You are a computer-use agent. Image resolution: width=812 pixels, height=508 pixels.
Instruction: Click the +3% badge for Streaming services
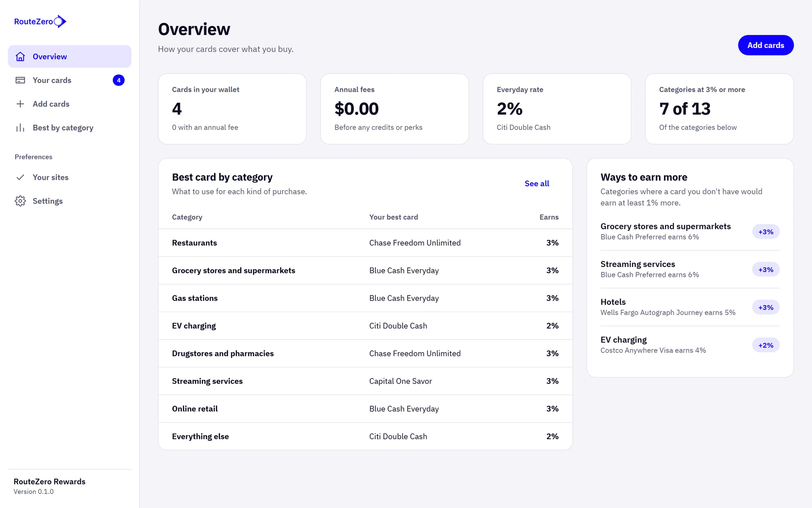[766, 269]
